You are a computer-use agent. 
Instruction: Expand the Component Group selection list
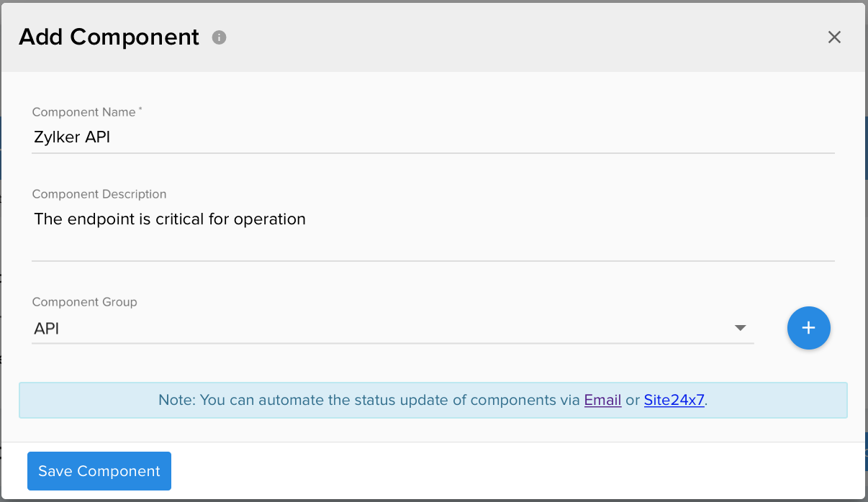(x=741, y=328)
